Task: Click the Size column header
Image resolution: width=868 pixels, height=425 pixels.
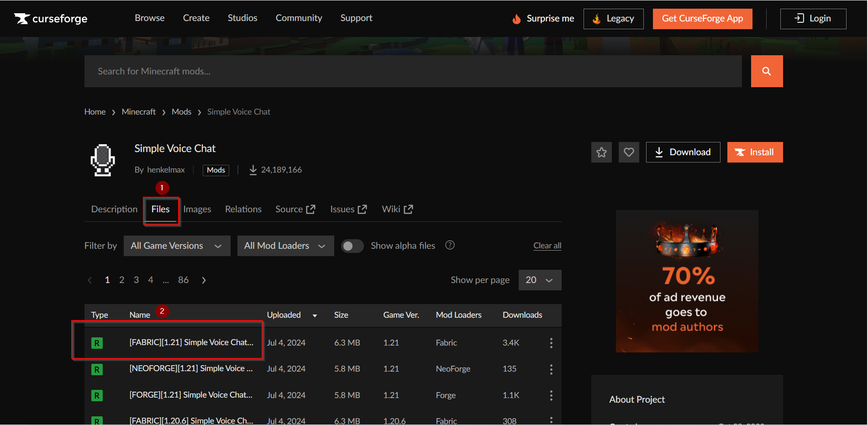Action: (x=341, y=315)
